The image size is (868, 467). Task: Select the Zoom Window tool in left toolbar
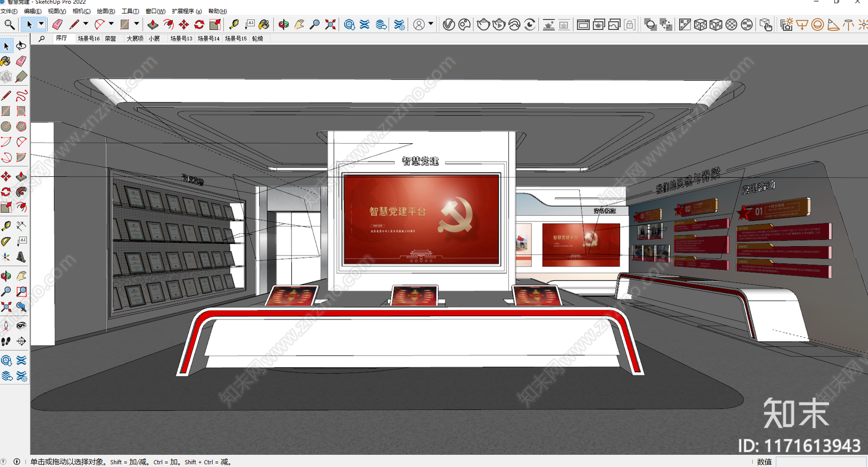coord(21,292)
